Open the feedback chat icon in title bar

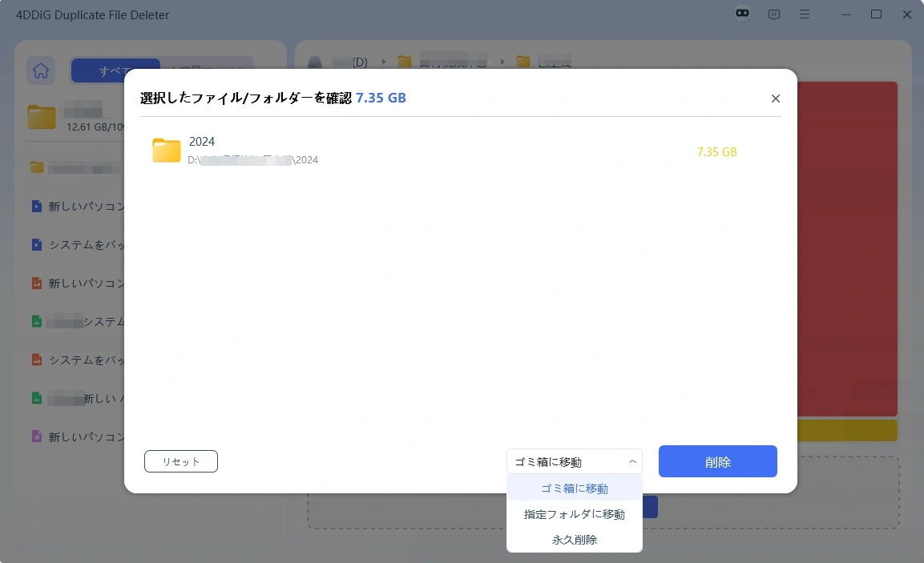pyautogui.click(x=773, y=14)
